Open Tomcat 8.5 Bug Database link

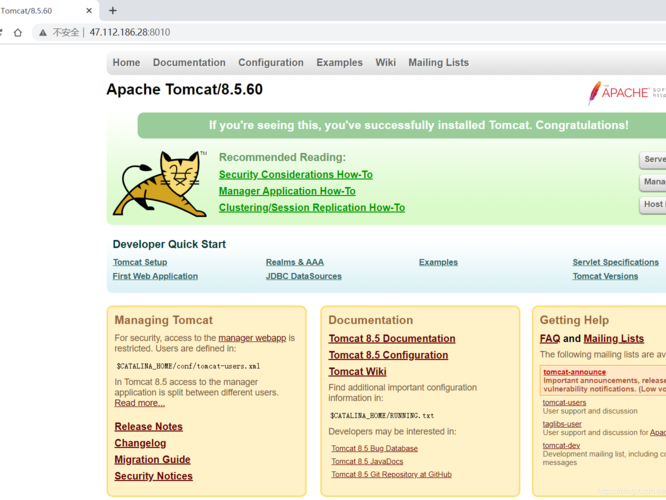pos(374,448)
